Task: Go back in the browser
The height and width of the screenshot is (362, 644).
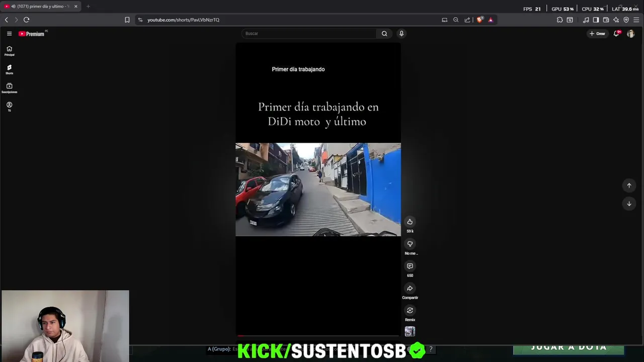Action: pyautogui.click(x=7, y=20)
